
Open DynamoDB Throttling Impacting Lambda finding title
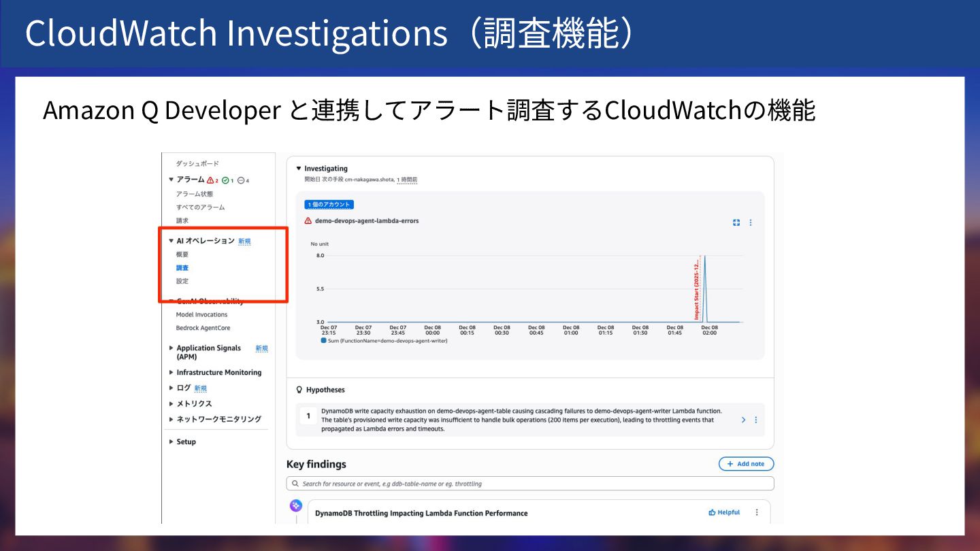tap(421, 513)
